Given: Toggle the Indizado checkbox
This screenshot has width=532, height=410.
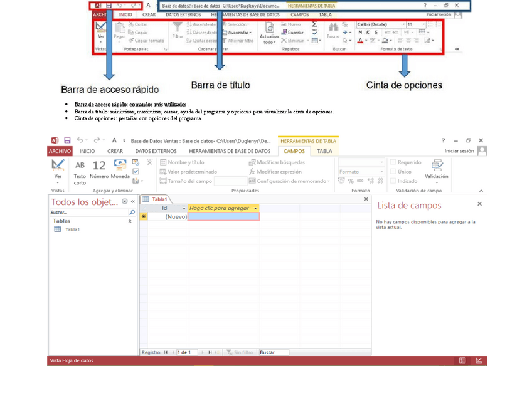Looking at the screenshot, I should (x=393, y=181).
